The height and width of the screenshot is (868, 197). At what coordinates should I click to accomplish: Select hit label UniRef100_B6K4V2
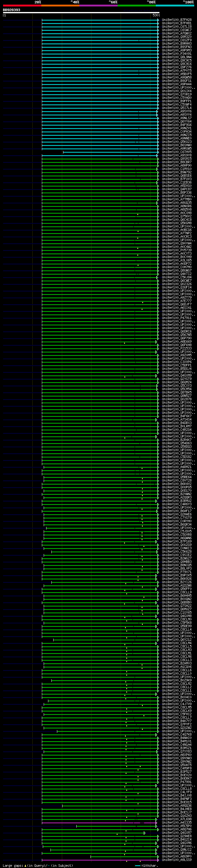pos(177,484)
